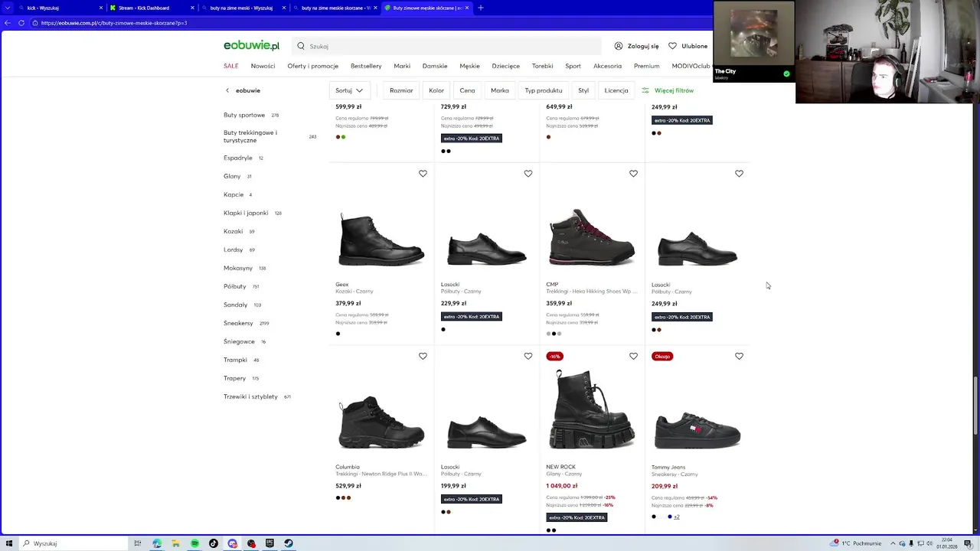
Task: Expand the Licencja filter
Action: click(616, 90)
